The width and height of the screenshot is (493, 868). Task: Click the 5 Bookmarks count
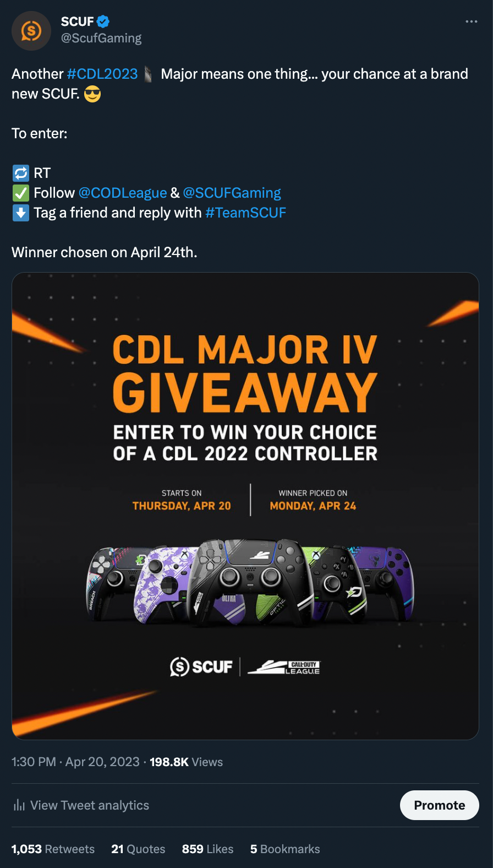coord(285,849)
